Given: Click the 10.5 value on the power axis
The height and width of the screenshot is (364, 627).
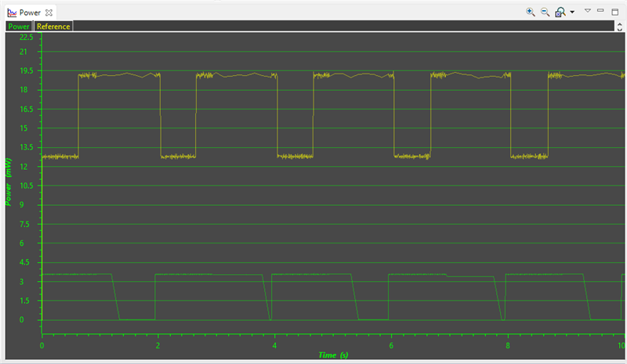Looking at the screenshot, I should coord(27,186).
